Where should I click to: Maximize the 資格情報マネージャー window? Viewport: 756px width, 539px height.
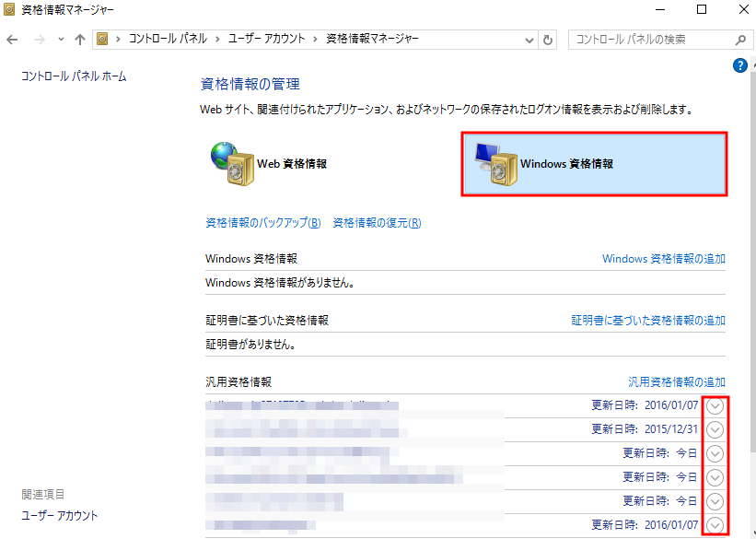tap(702, 9)
